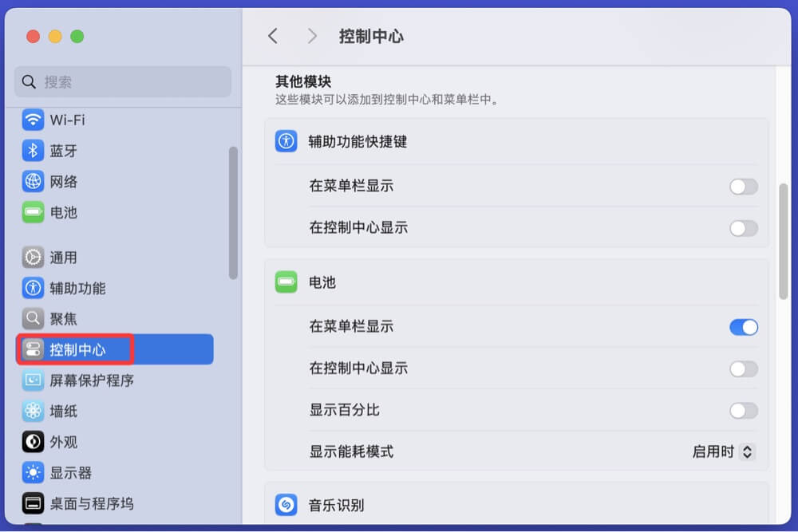The image size is (798, 532).
Task: Select the 网络 globe icon
Action: 33,182
